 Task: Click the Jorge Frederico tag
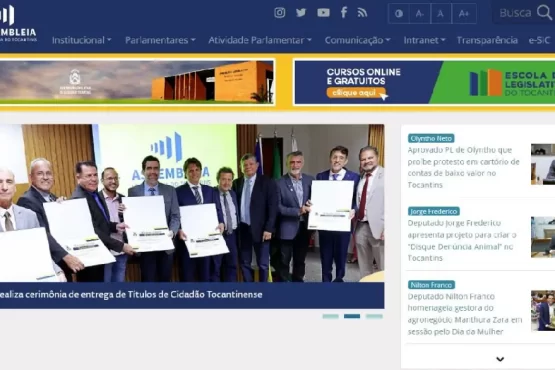[x=434, y=211]
